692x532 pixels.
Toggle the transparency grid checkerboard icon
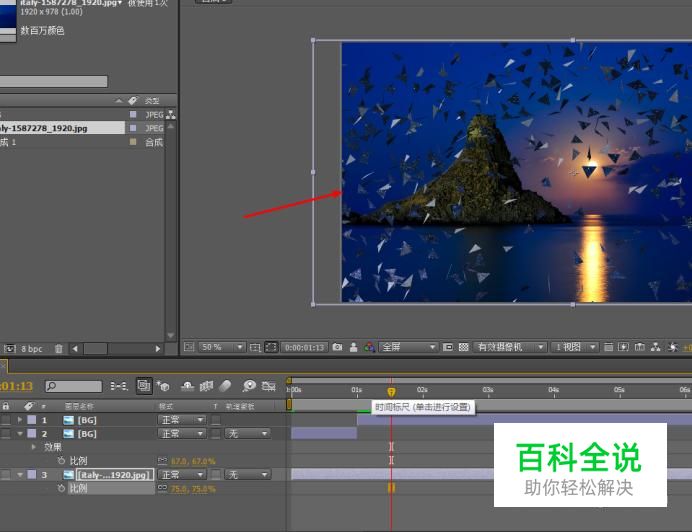click(x=463, y=347)
